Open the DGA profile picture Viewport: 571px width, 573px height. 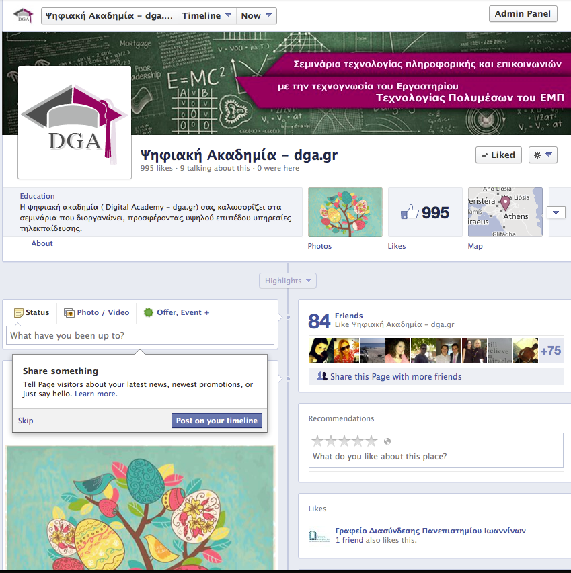coord(75,123)
